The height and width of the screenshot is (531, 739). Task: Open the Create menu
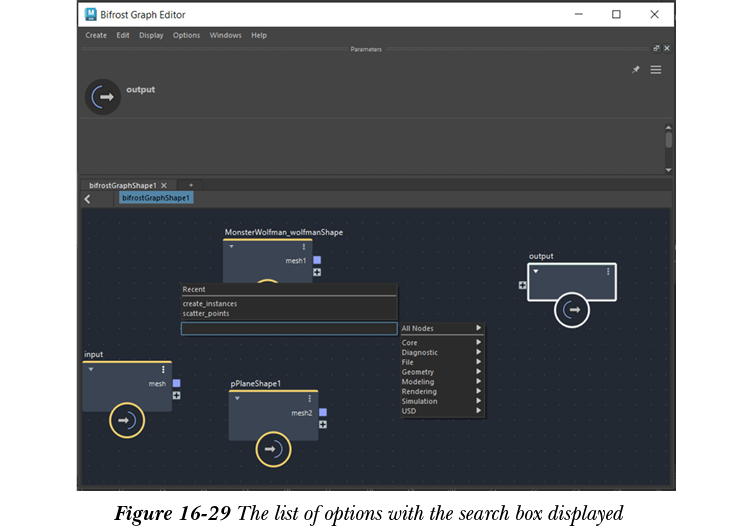click(96, 35)
